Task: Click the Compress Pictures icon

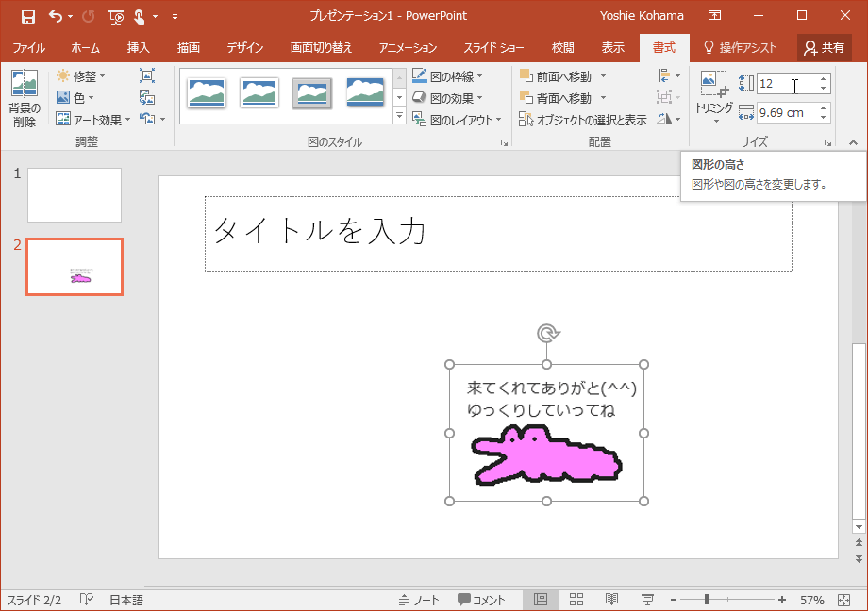Action: [x=146, y=75]
